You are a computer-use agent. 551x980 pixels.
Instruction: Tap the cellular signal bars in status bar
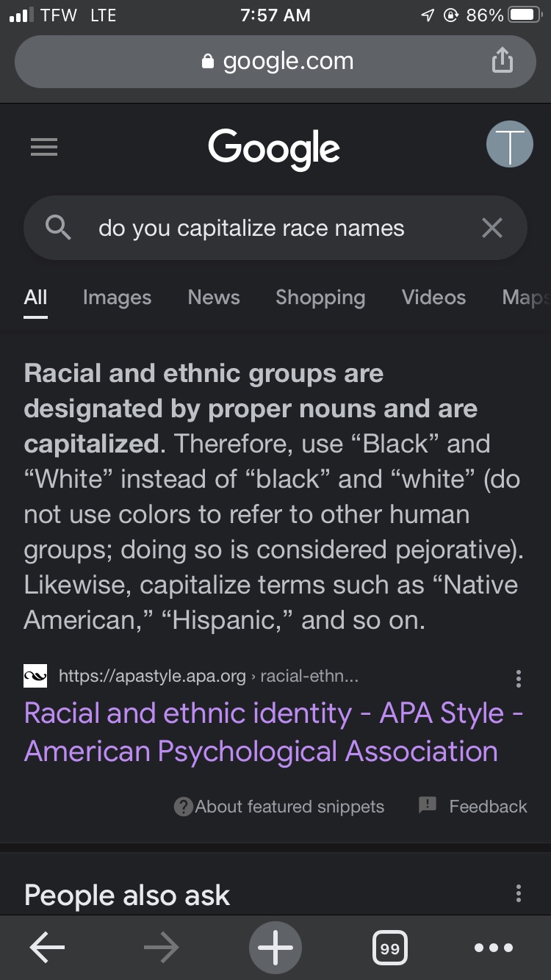pyautogui.click(x=23, y=15)
